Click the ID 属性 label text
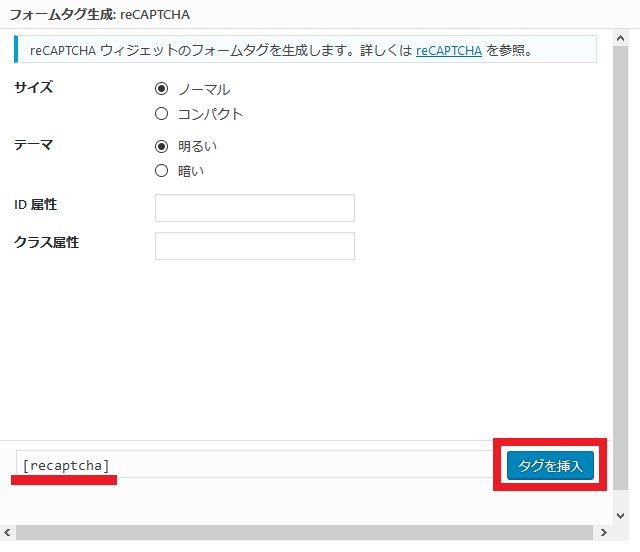Viewport: 640px width, 552px height. click(x=36, y=204)
